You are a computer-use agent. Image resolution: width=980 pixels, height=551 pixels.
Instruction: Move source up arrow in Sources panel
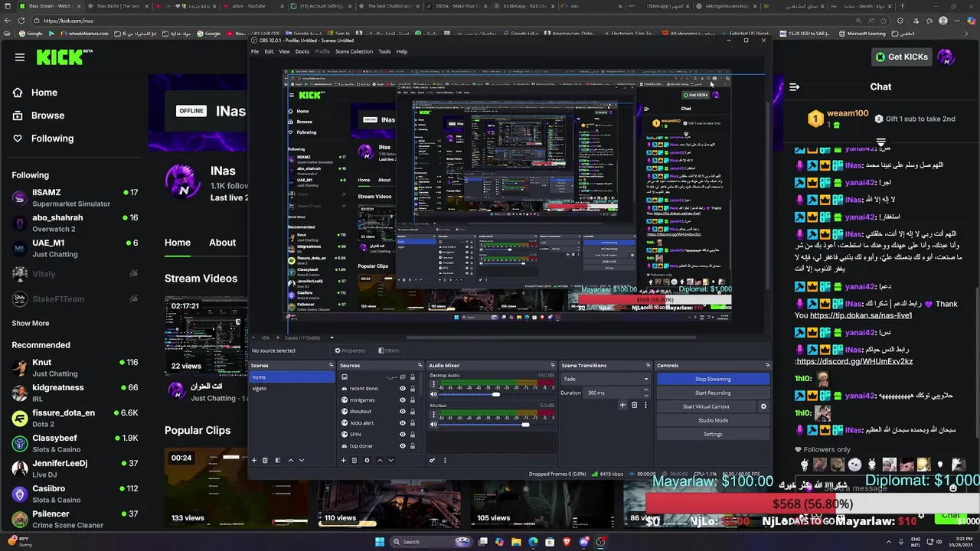(380, 460)
